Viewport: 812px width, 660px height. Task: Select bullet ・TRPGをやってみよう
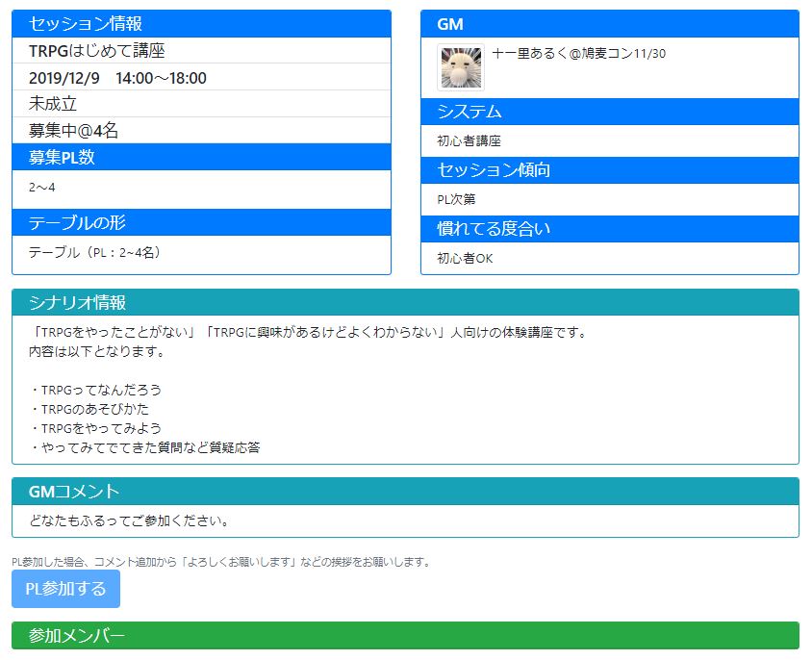95,428
